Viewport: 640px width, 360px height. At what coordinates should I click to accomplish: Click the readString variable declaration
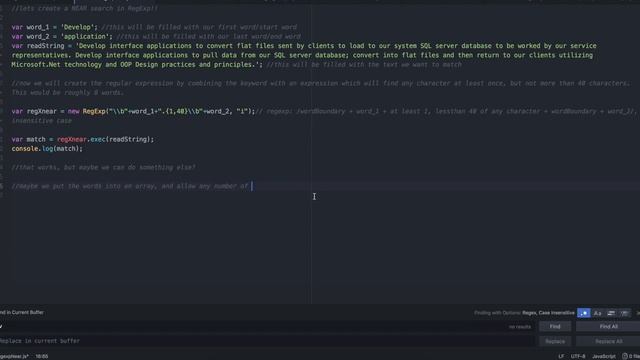coord(45,46)
